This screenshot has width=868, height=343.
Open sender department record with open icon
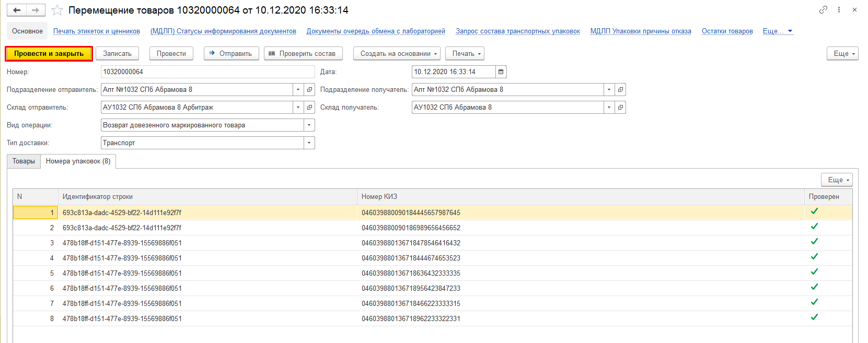point(309,90)
